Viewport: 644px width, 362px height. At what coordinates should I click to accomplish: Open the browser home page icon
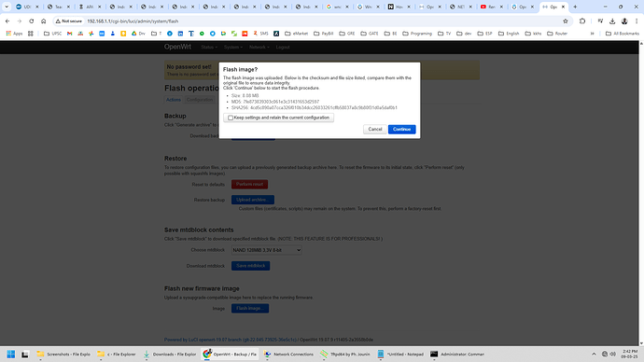(x=43, y=21)
